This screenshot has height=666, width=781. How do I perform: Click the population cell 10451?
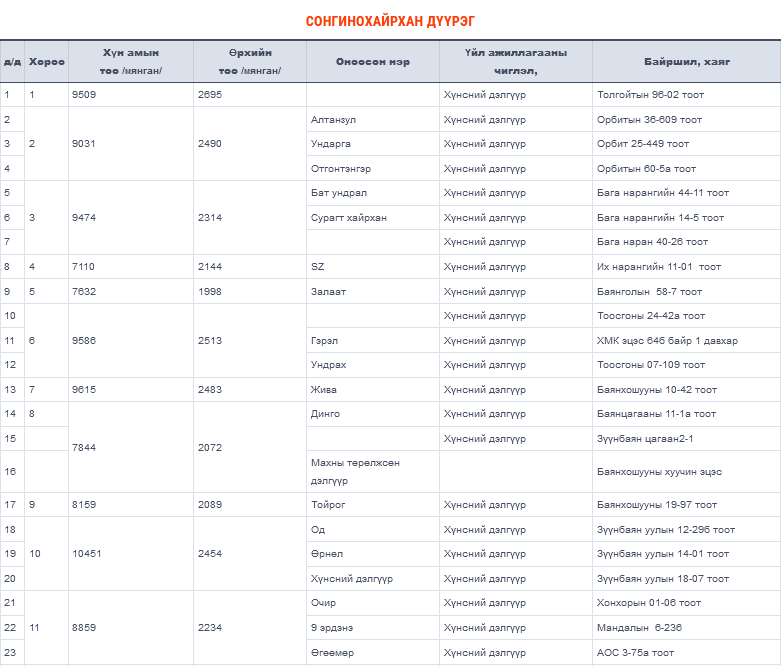tap(88, 554)
